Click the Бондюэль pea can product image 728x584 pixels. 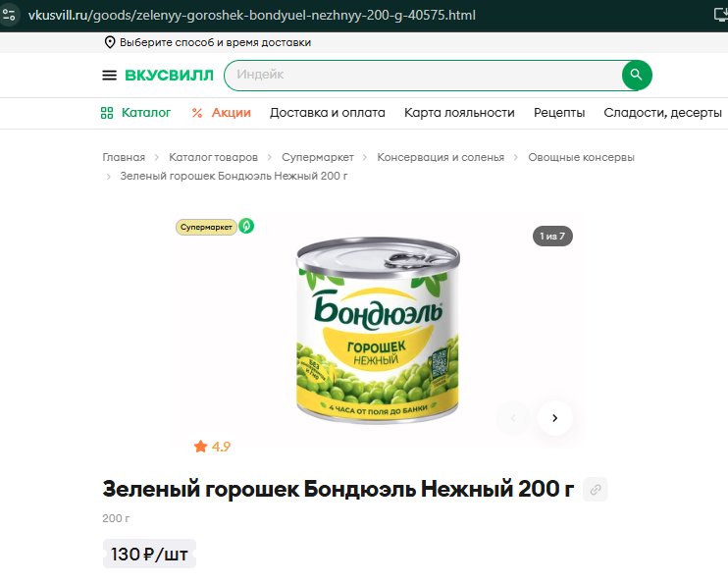point(378,329)
